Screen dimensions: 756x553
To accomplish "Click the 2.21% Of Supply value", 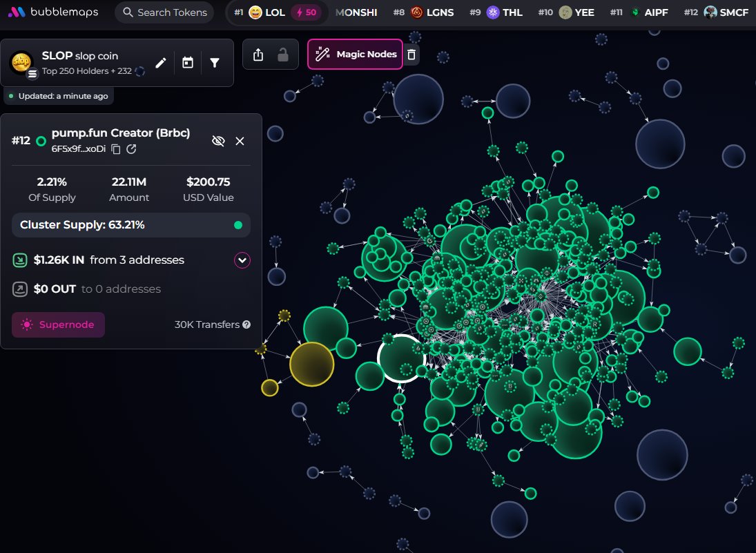I will click(52, 182).
